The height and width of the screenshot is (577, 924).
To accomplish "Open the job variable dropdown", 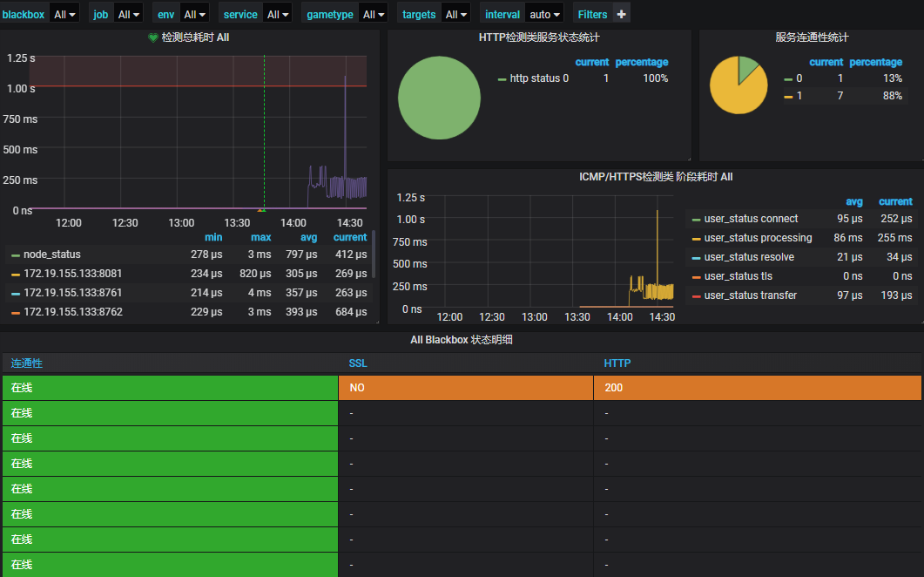I will (x=129, y=14).
